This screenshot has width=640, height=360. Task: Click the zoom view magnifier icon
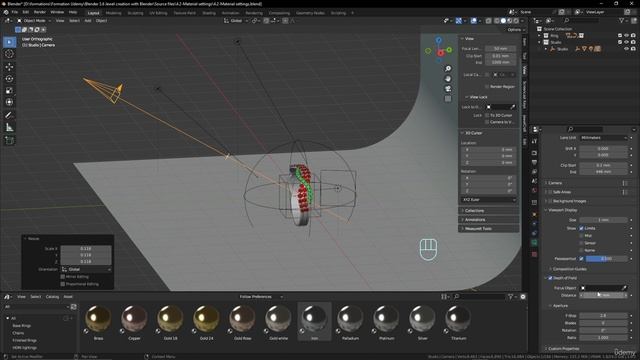click(x=448, y=69)
